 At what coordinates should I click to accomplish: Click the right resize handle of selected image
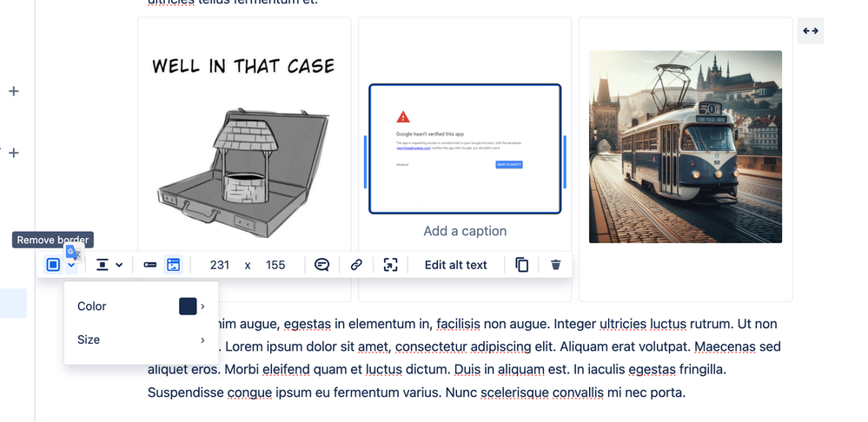point(565,162)
